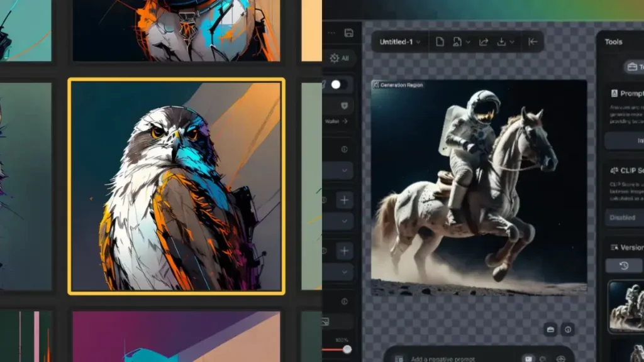
Task: Click the download icon in toolbar
Action: point(501,41)
